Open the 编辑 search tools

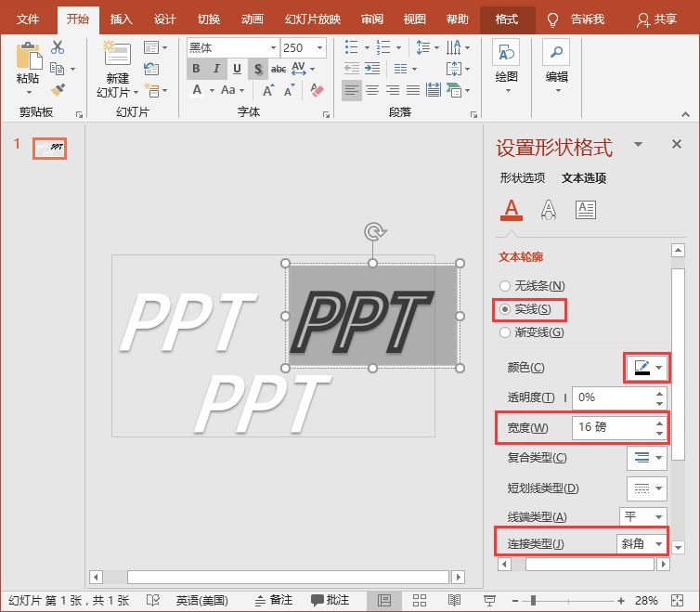pos(556,66)
